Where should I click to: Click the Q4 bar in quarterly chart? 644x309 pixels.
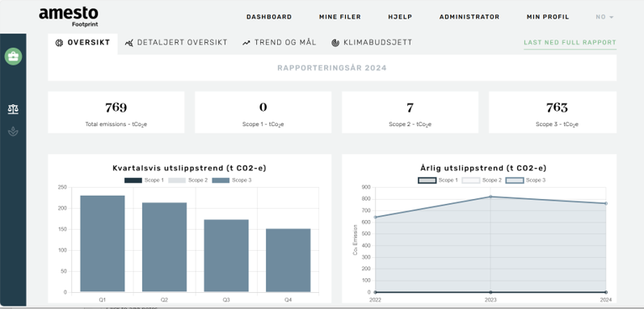coord(288,260)
